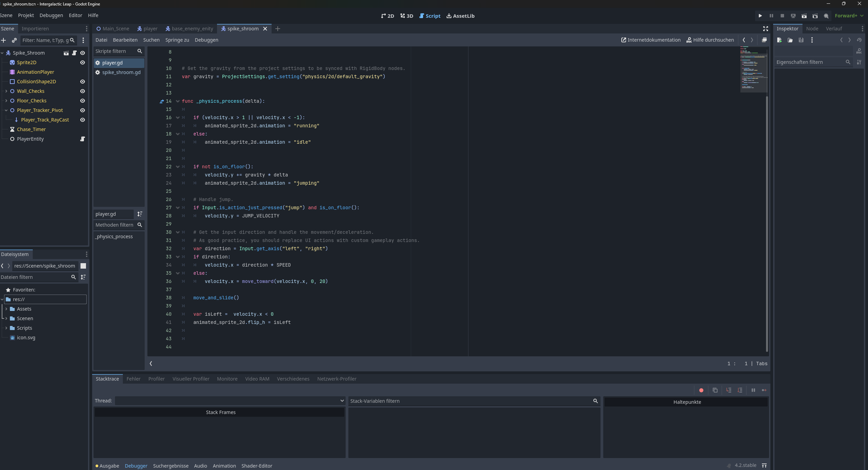Open the AssetLib workspace

461,16
